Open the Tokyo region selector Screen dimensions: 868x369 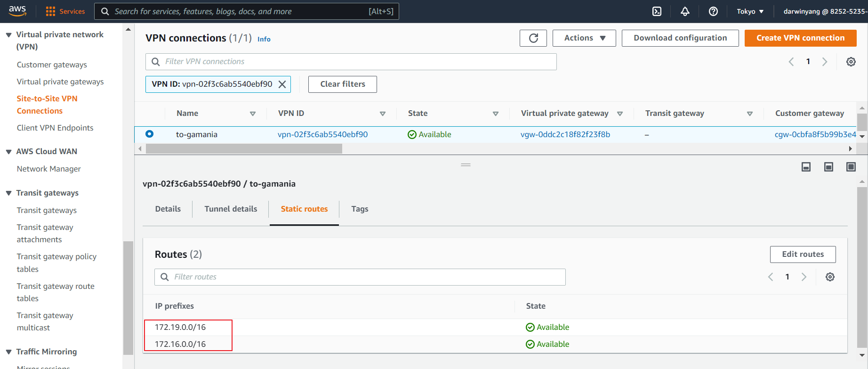point(750,11)
